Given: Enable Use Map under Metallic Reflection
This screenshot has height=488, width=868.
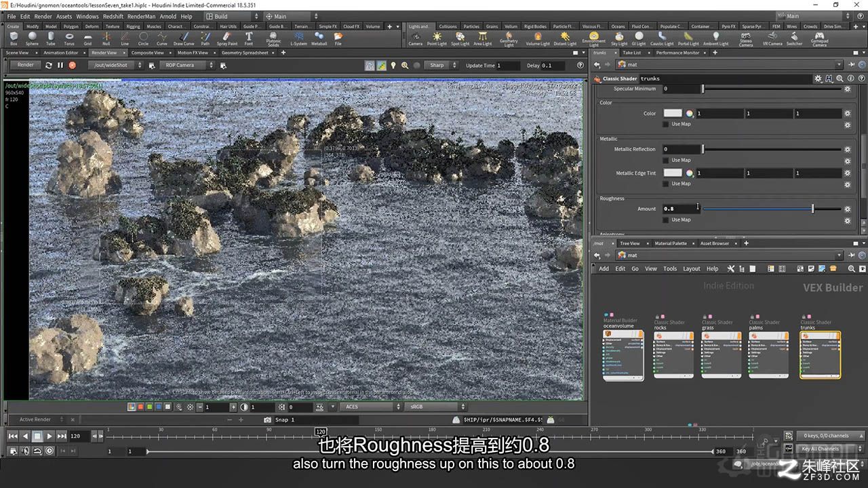Looking at the screenshot, I should pyautogui.click(x=666, y=160).
